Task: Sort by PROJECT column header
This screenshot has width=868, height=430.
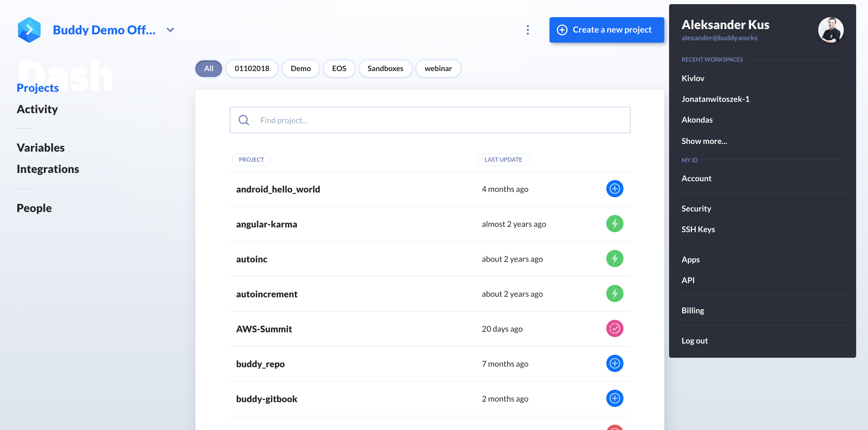Action: click(251, 159)
